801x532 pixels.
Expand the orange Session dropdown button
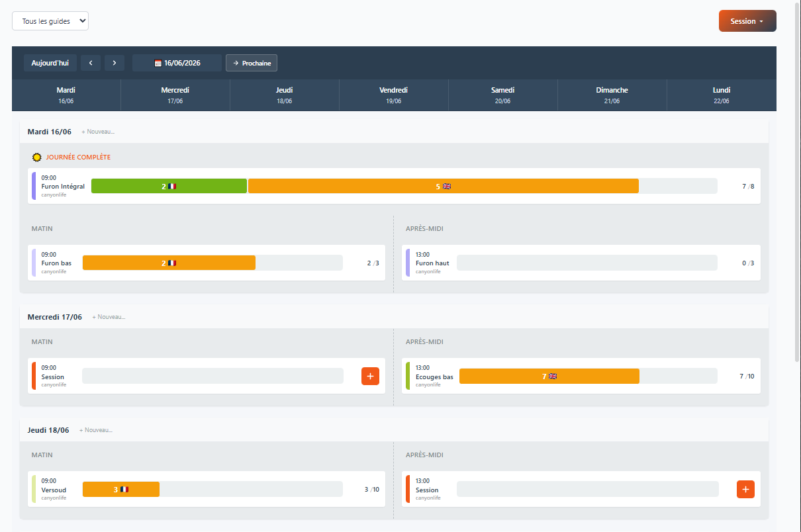pos(747,21)
